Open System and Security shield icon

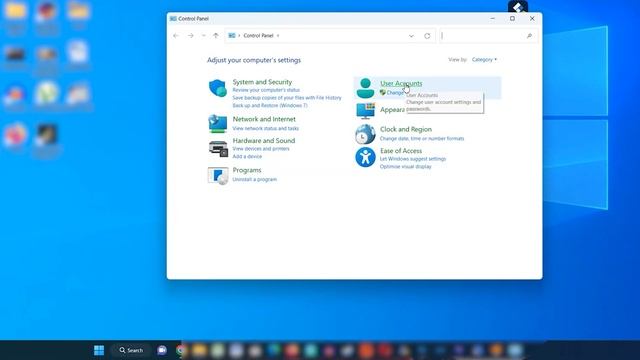point(218,88)
